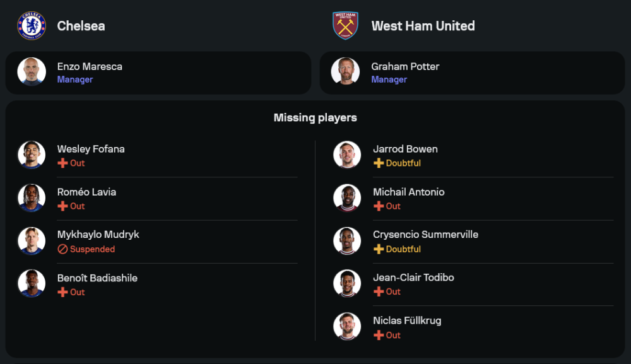This screenshot has width=631, height=364.
Task: Open Enzo Maresca's manager photo
Action: pos(31,72)
